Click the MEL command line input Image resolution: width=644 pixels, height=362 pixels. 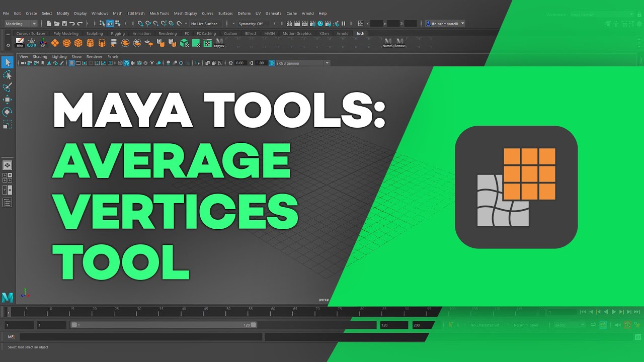pyautogui.click(x=141, y=337)
